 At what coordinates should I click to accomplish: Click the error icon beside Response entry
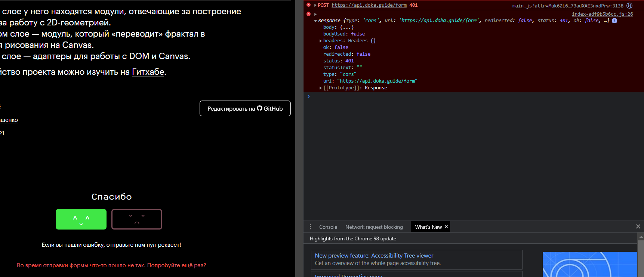pos(308,14)
